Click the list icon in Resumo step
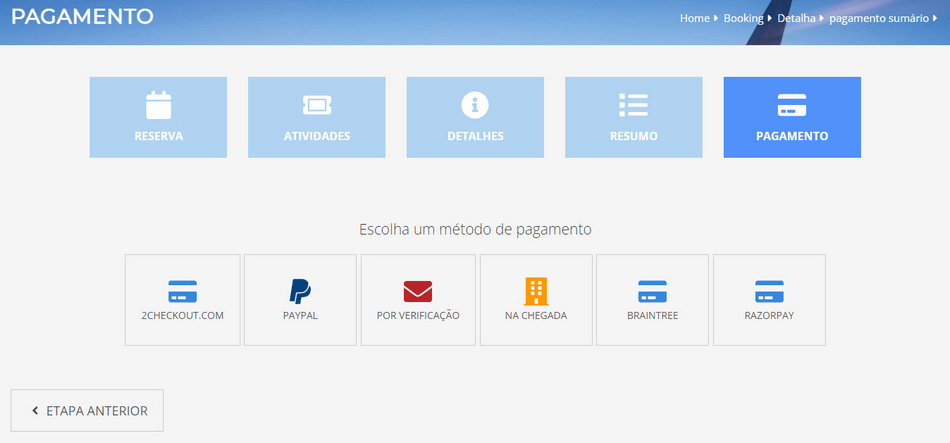 click(x=633, y=104)
